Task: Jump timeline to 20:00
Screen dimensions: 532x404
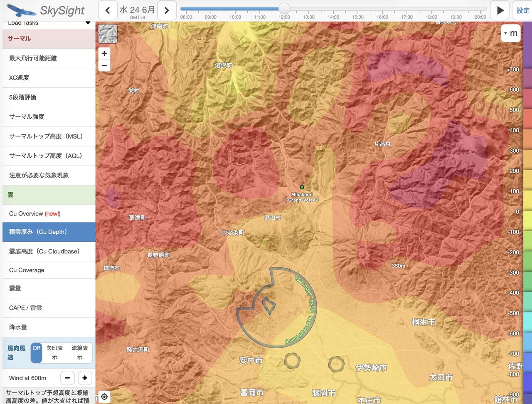Action: (x=480, y=17)
